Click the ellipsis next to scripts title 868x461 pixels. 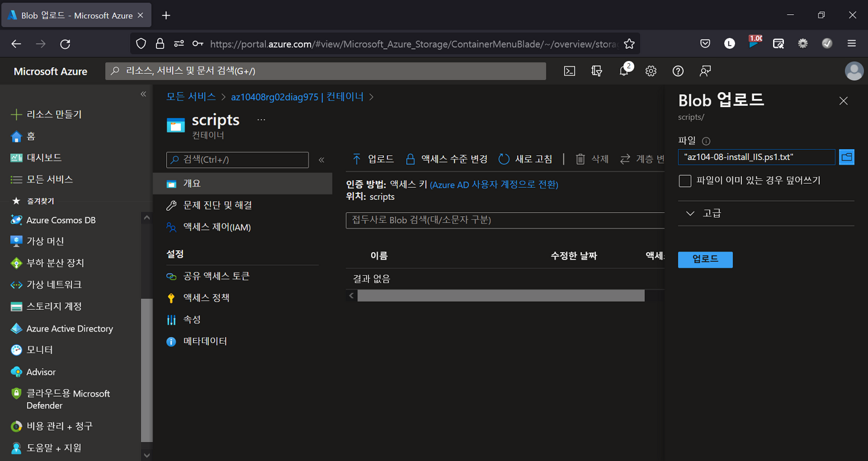pyautogui.click(x=262, y=120)
